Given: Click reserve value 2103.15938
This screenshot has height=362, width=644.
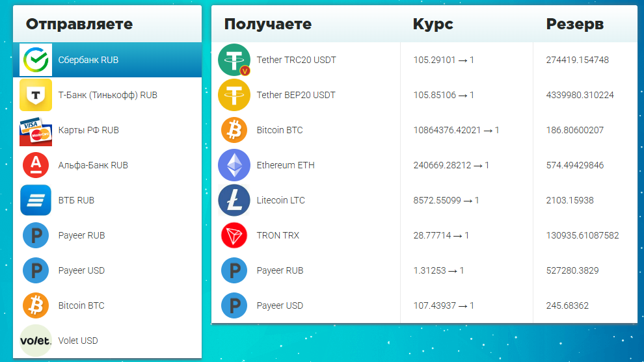Looking at the screenshot, I should 570,200.
